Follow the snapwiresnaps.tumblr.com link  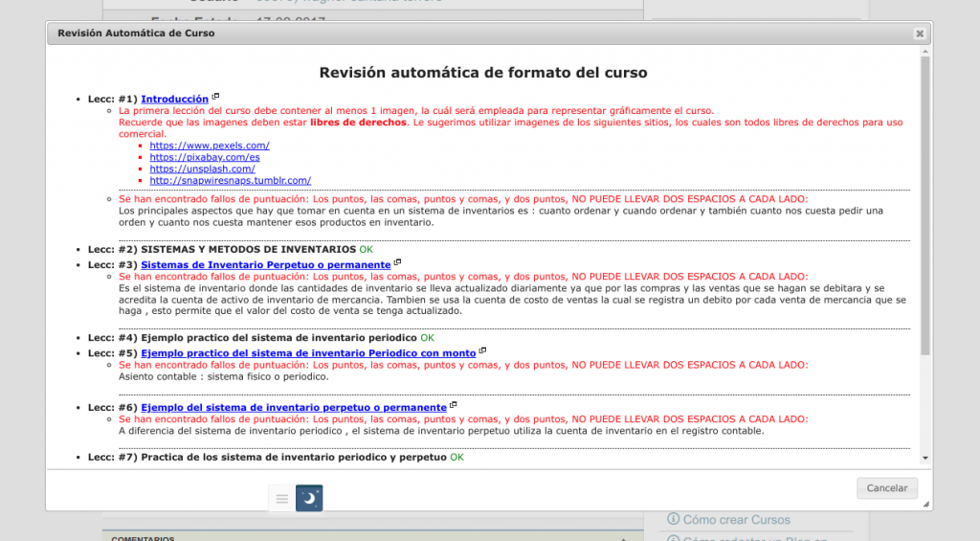(230, 180)
